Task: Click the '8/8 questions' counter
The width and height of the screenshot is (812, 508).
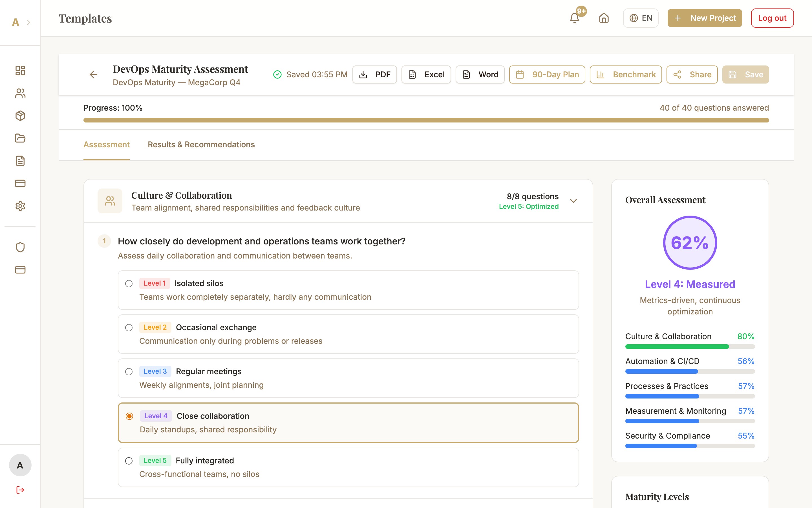Action: (533, 196)
